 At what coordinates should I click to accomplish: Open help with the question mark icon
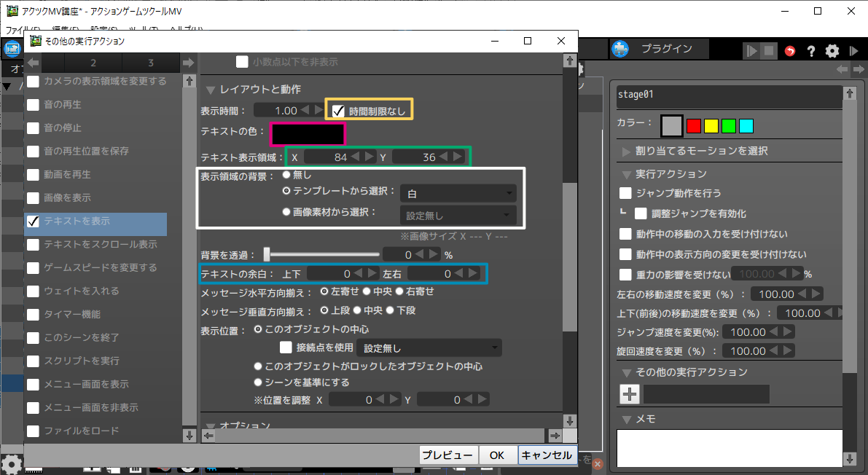coord(810,51)
